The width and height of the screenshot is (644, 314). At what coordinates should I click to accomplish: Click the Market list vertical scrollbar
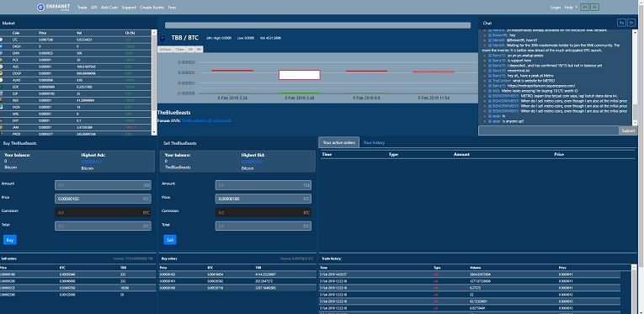tap(154, 82)
